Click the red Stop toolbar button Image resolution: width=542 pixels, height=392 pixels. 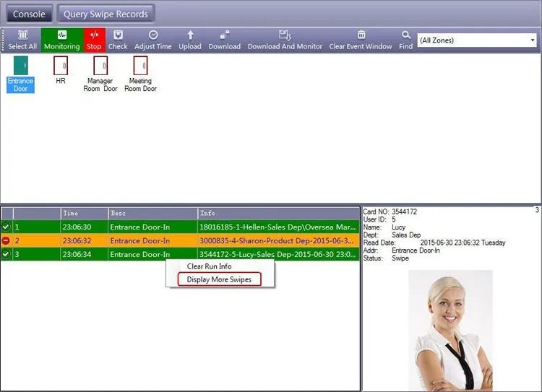pos(94,40)
